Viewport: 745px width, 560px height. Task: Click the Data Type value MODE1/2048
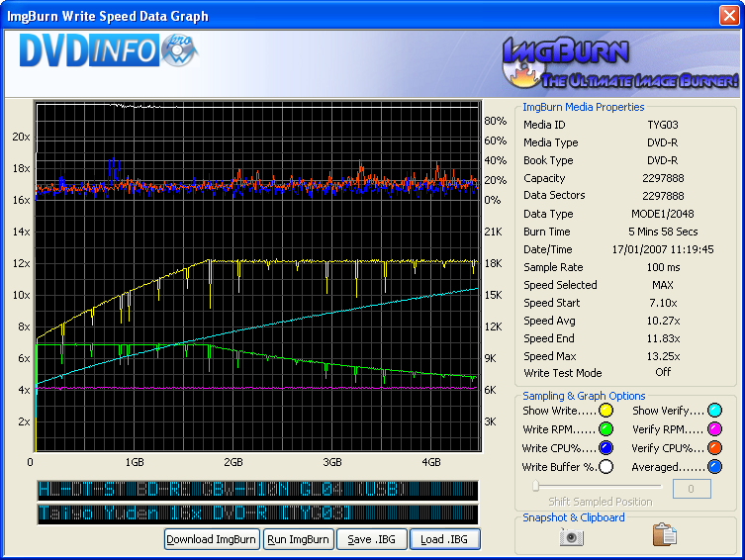coord(663,214)
